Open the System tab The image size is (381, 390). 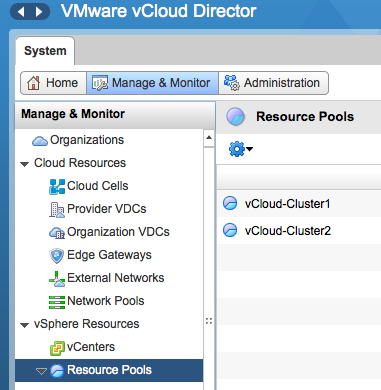(45, 51)
